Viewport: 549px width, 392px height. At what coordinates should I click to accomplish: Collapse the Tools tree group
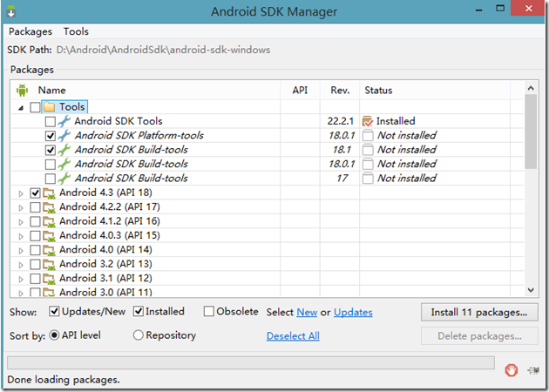click(21, 108)
